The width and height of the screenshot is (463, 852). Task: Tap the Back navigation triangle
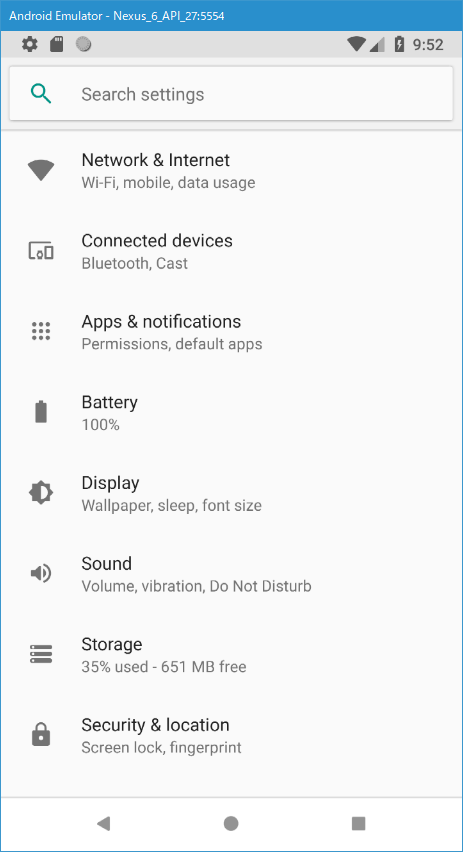point(103,824)
